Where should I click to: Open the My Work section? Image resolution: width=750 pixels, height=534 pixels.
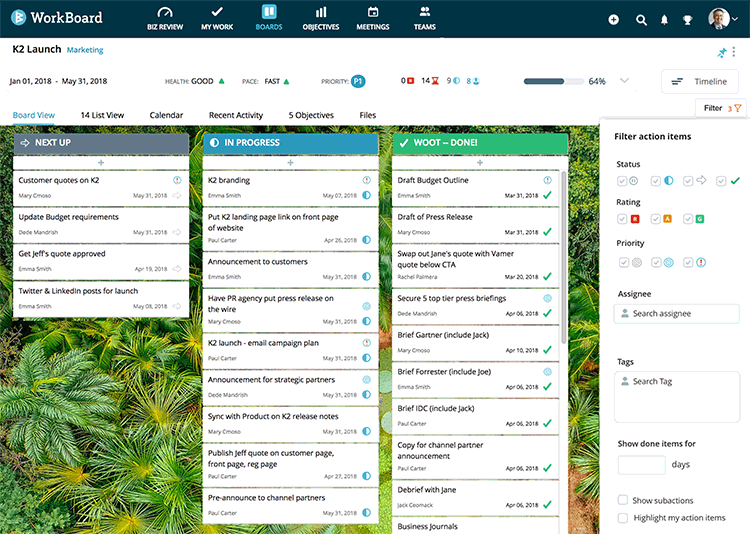pyautogui.click(x=217, y=19)
